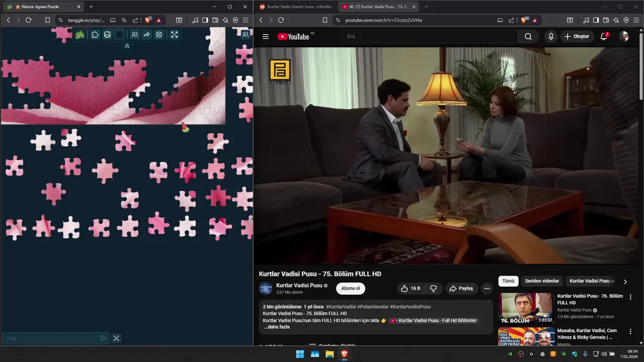Open YouTube notifications bell
The height and width of the screenshot is (362, 644).
(604, 37)
